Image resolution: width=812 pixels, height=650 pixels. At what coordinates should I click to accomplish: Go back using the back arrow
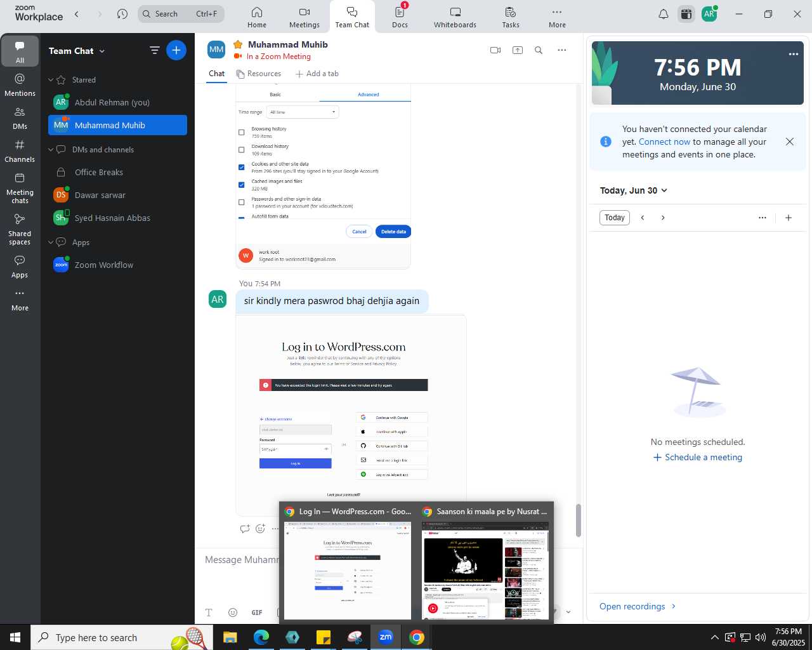[x=77, y=13]
